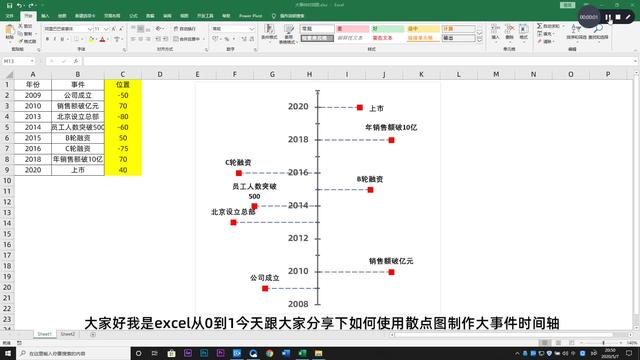Image resolution: width=640 pixels, height=360 pixels.
Task: Open the font size dropdown
Action: [106, 29]
